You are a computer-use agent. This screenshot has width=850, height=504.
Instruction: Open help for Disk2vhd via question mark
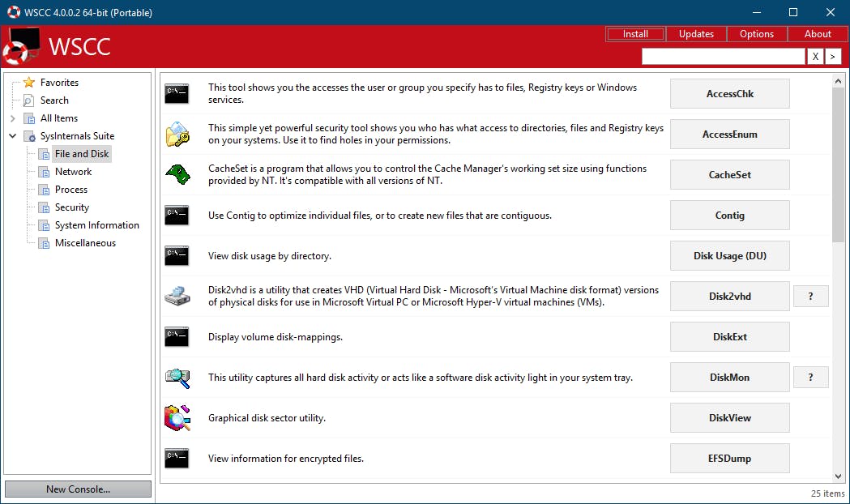point(811,296)
